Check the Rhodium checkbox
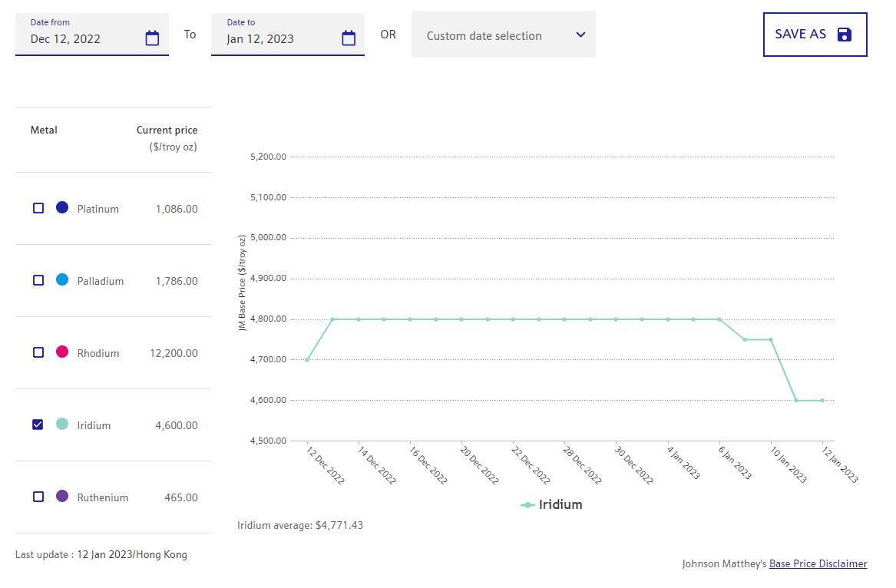The height and width of the screenshot is (588, 896). click(38, 352)
